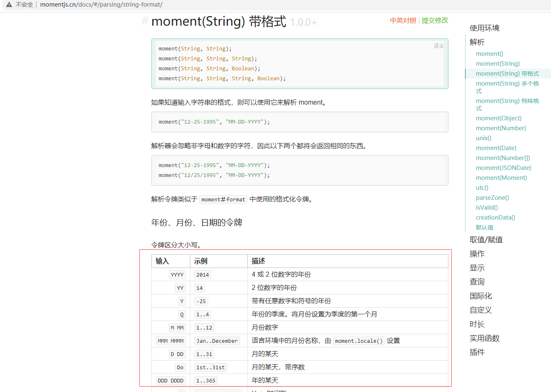551x392 pixels.
Task: Expand the 显示 sidebar section
Action: point(477,268)
